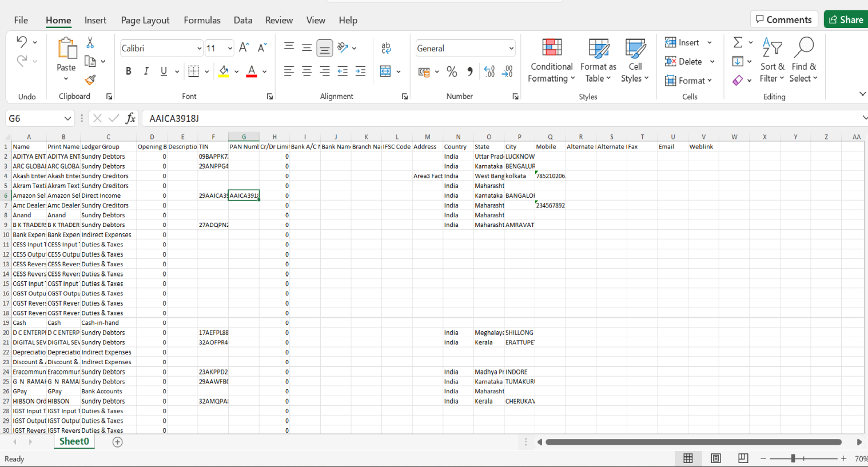
Task: Click the Clear eraser icon in Editing
Action: point(738,80)
